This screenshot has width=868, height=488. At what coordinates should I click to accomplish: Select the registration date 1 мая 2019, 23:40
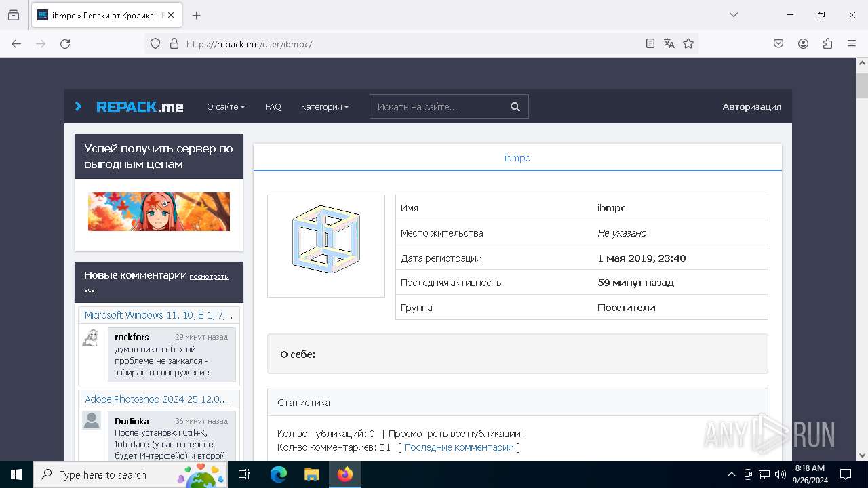tap(642, 258)
